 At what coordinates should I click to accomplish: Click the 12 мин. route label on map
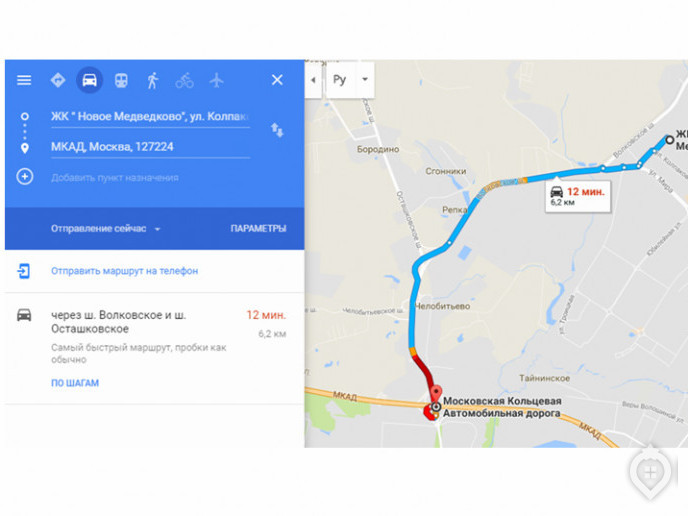tap(578, 196)
